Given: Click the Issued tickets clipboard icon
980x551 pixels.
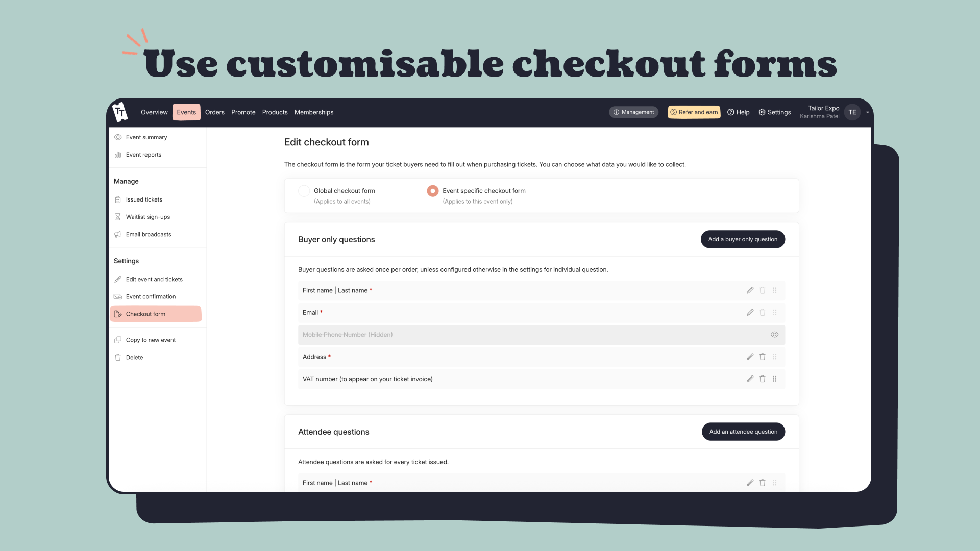Looking at the screenshot, I should (x=118, y=199).
